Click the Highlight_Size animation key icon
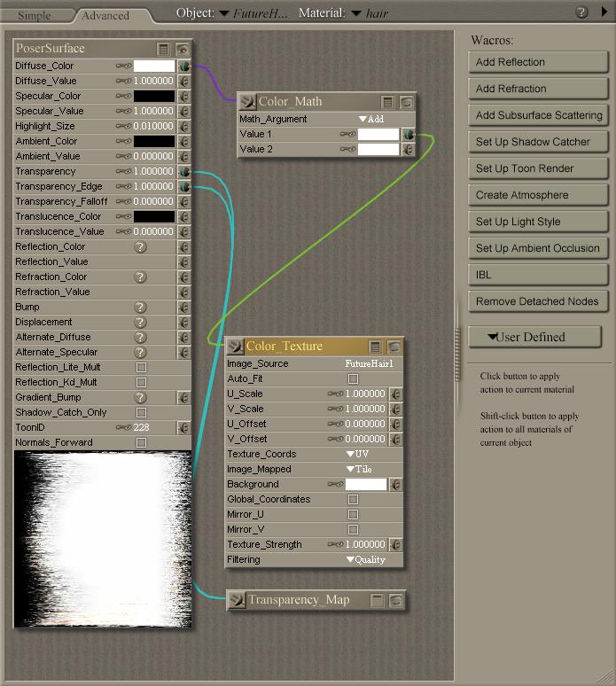This screenshot has width=616, height=686. coord(123,127)
